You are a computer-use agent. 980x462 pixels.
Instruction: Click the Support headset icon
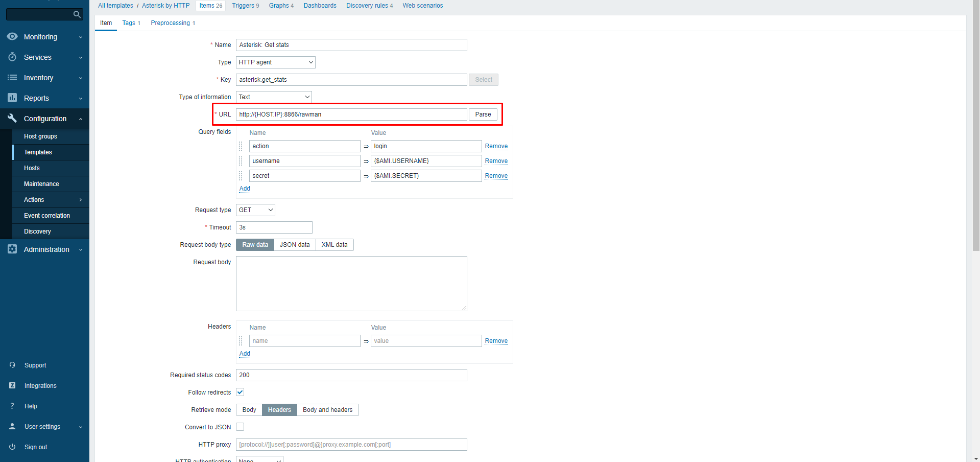[x=12, y=365]
